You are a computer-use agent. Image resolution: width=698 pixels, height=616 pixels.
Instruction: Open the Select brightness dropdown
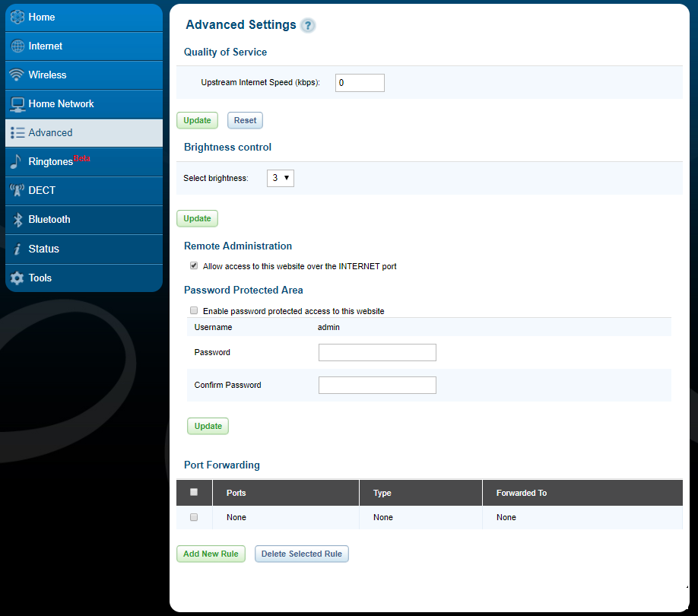(280, 177)
